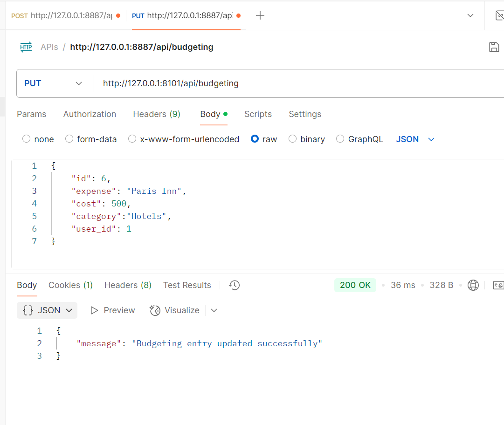Choose x-www-form-urlencoded body type
The image size is (504, 425).
coord(132,139)
